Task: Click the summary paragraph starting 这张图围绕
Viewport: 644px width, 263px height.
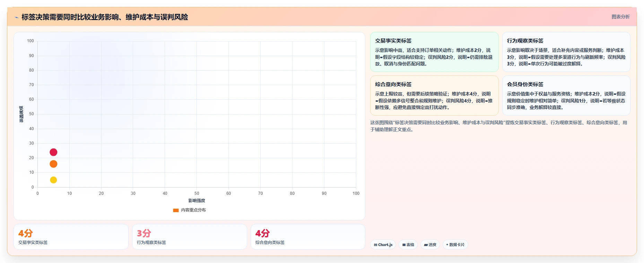Action: click(x=499, y=126)
